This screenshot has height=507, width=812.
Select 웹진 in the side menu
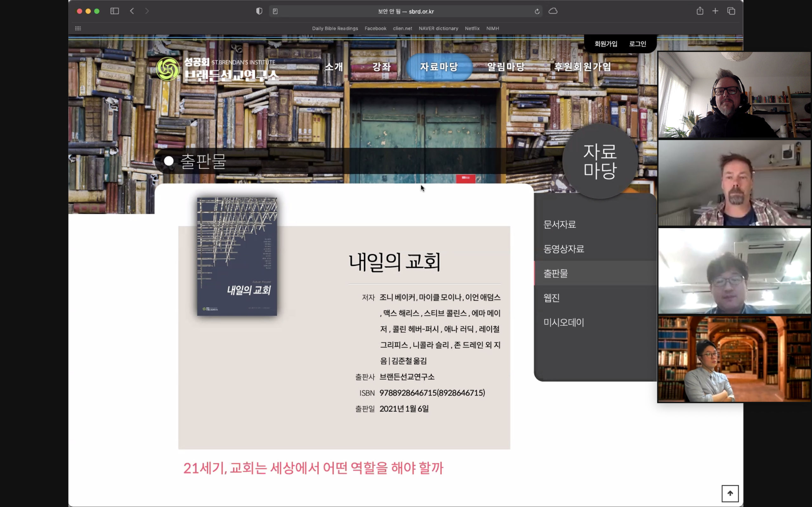point(551,298)
